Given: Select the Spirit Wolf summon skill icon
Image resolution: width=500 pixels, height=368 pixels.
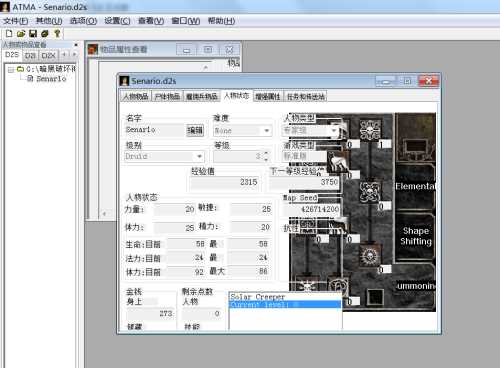Looking at the screenshot, I should [337, 161].
